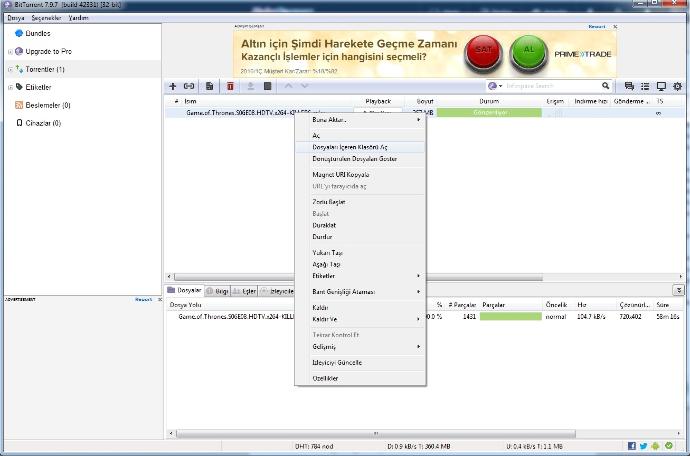Click into the Infospace Search field
Viewport: 690px width, 456px height.
tap(552, 86)
